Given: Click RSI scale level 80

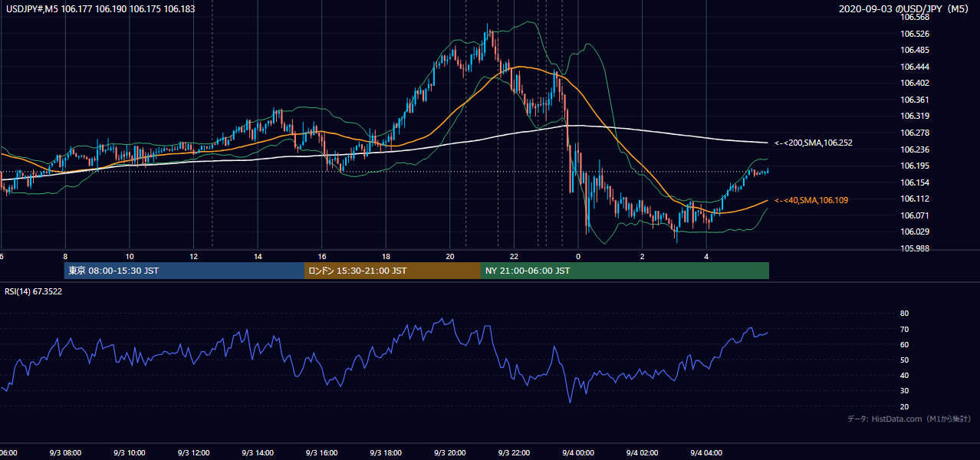Looking at the screenshot, I should [904, 314].
